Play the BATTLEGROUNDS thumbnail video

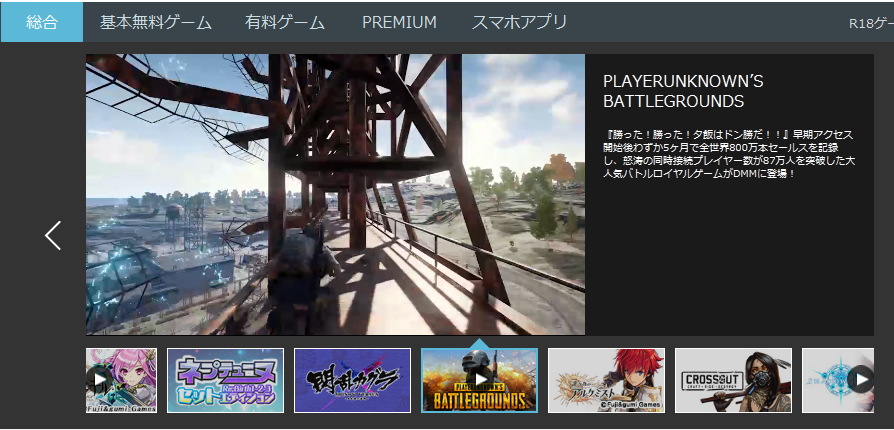click(x=481, y=379)
